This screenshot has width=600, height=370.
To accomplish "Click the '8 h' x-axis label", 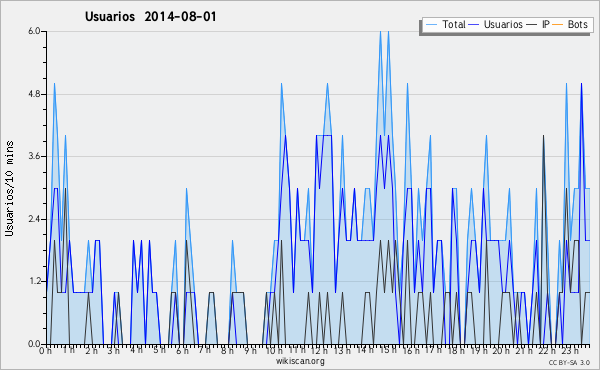I will [x=227, y=351].
